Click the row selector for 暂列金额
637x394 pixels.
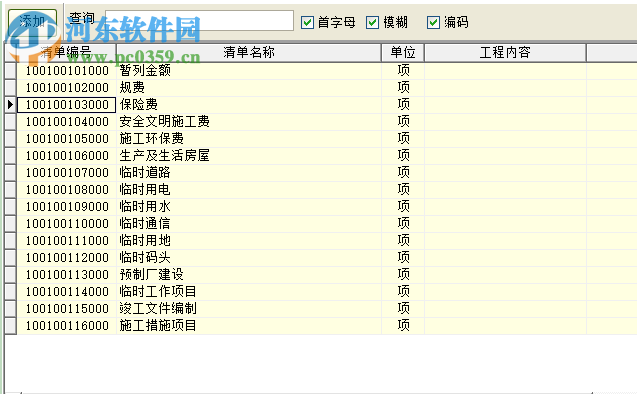[11, 71]
